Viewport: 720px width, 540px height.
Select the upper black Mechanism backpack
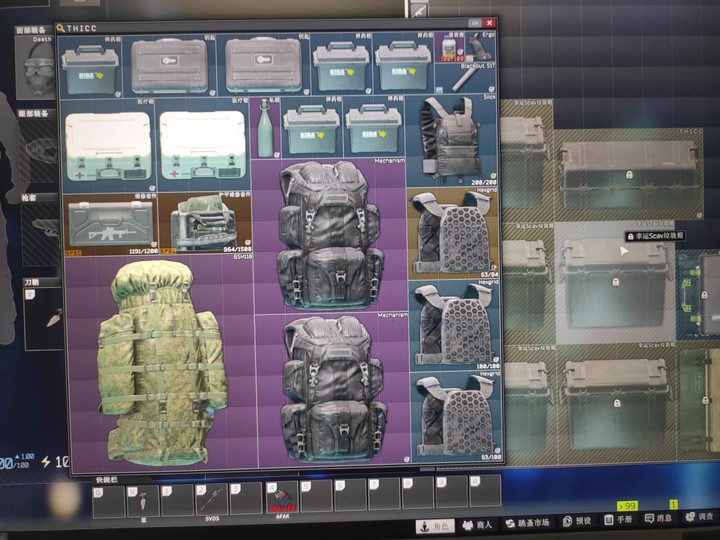click(x=330, y=233)
